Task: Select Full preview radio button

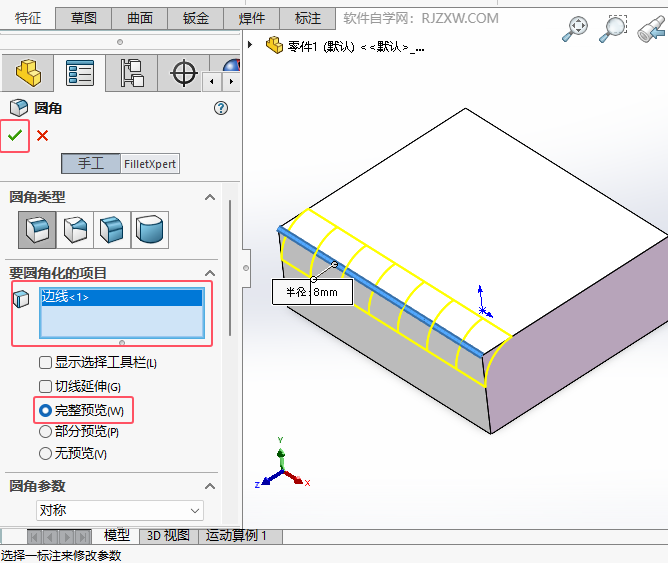Action: tap(45, 411)
